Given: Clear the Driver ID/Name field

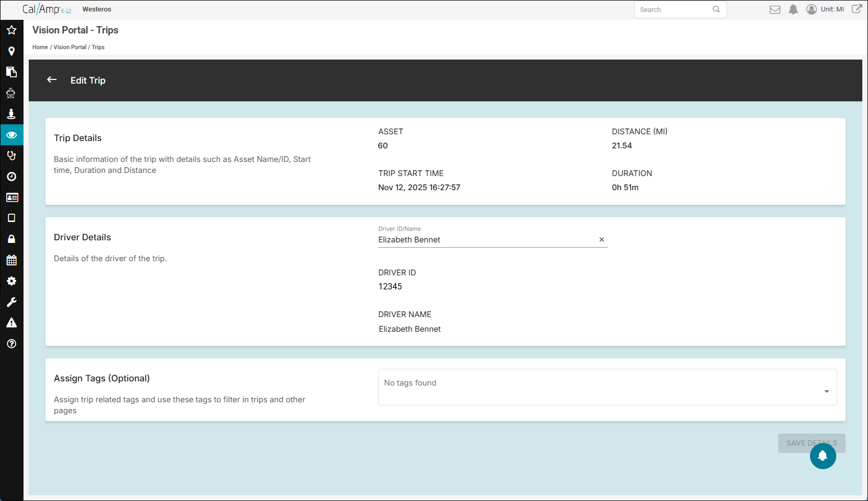Looking at the screenshot, I should 601,240.
